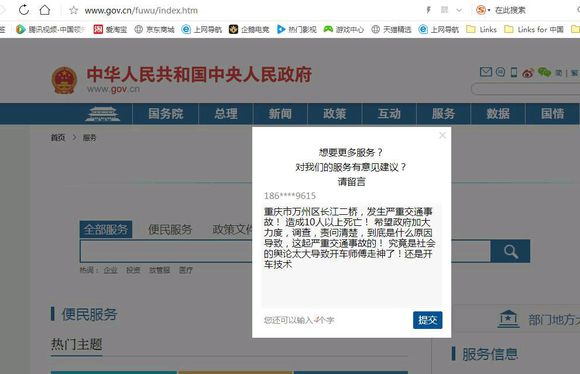Click the address bar URL www.gov.cn/fuwu/index.htm
Screen dimensions: 580x374
141,10
